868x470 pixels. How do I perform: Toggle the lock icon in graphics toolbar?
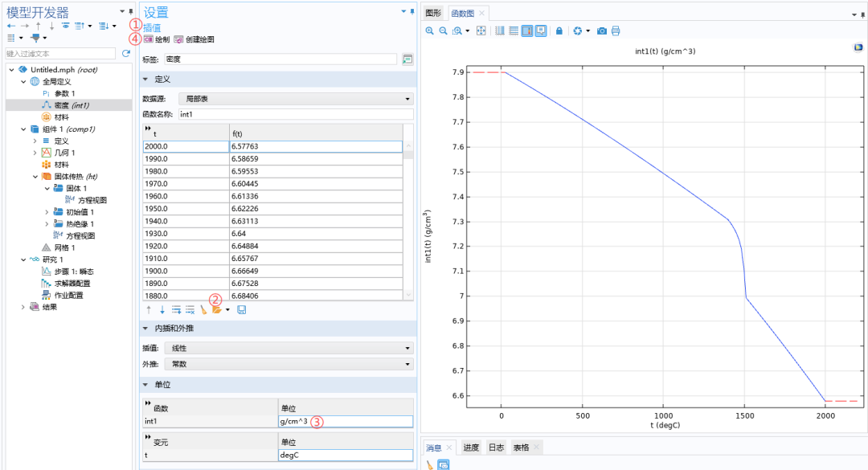pyautogui.click(x=559, y=31)
